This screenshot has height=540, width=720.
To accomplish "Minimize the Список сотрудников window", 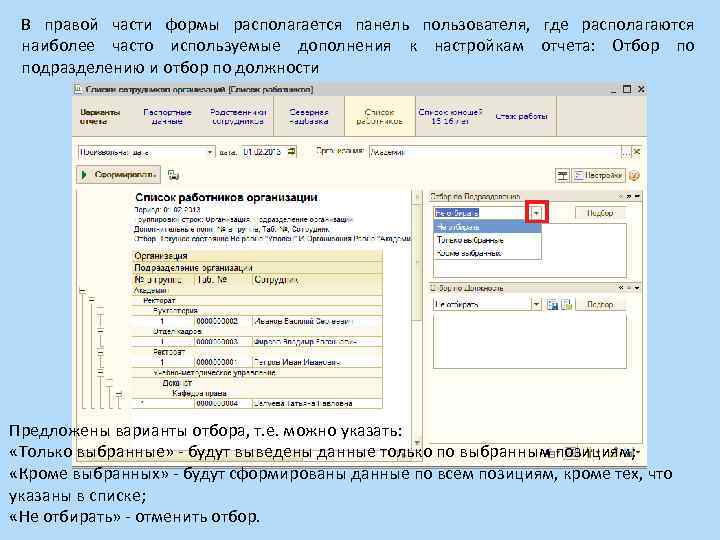I will pos(613,90).
